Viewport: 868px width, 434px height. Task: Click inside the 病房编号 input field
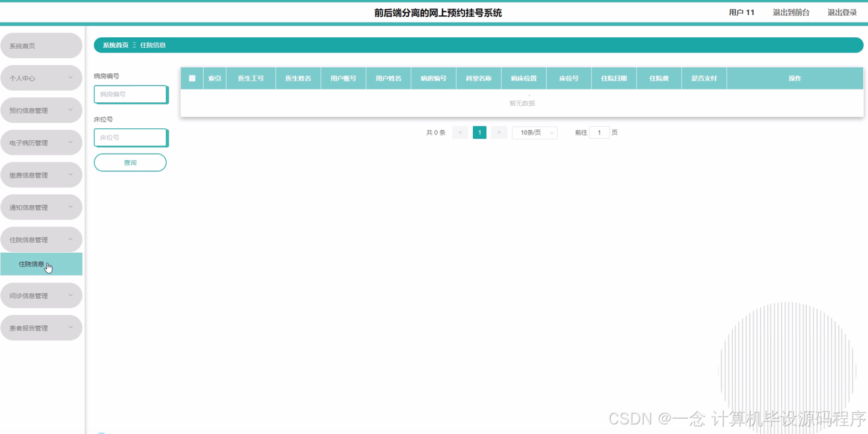coord(131,94)
